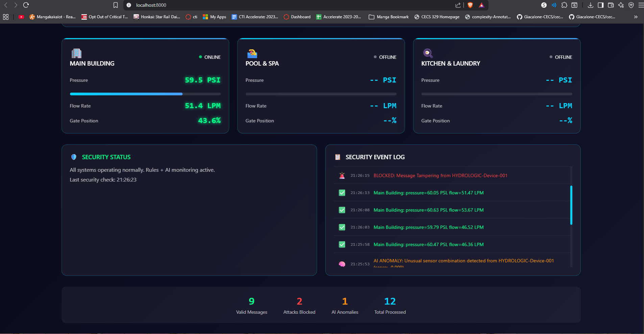Open Accelerate 2023-20... spreadsheet bookmark
644x334 pixels.
click(x=338, y=17)
